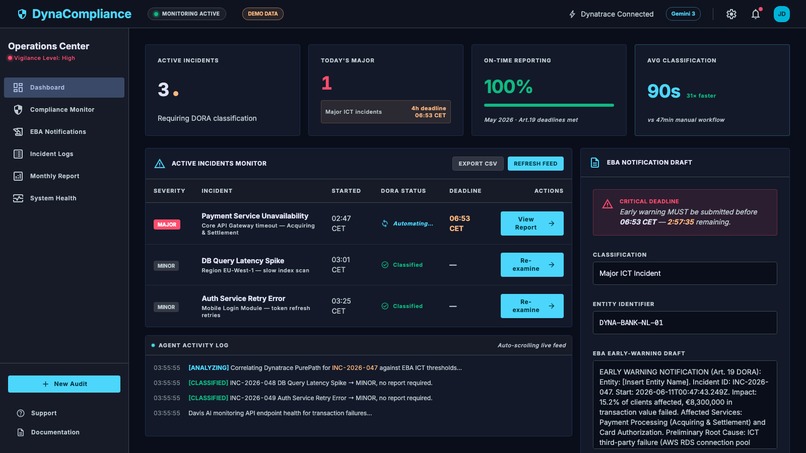View Report for Payment Service Unavailability
This screenshot has width=806, height=453.
click(532, 224)
